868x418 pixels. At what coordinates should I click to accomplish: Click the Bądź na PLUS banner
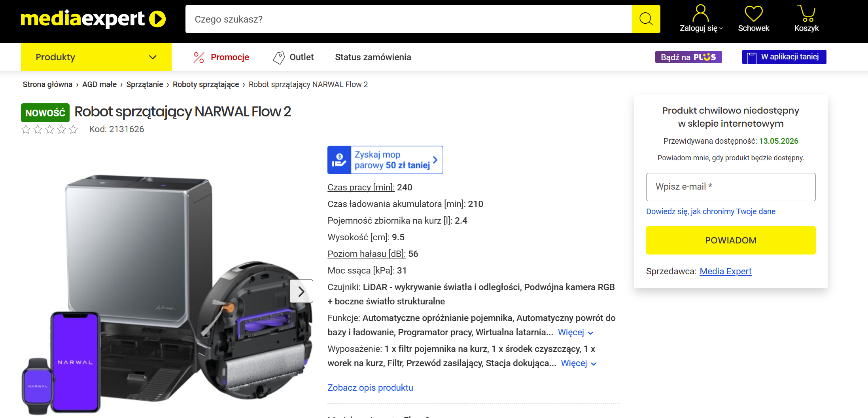coord(688,57)
